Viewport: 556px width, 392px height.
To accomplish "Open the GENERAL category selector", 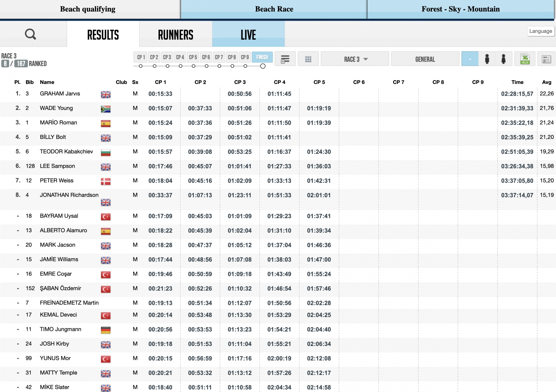I will [425, 59].
